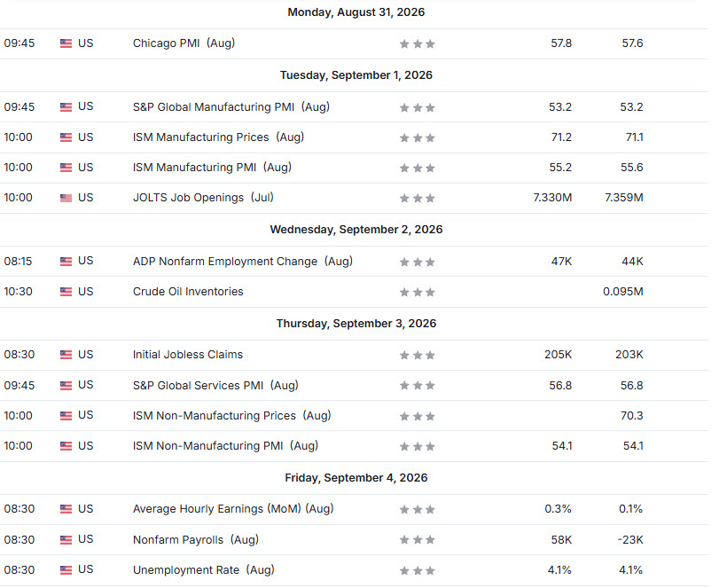The width and height of the screenshot is (727, 588).
Task: Click the stars for S&P Global Services PMI
Action: (418, 386)
